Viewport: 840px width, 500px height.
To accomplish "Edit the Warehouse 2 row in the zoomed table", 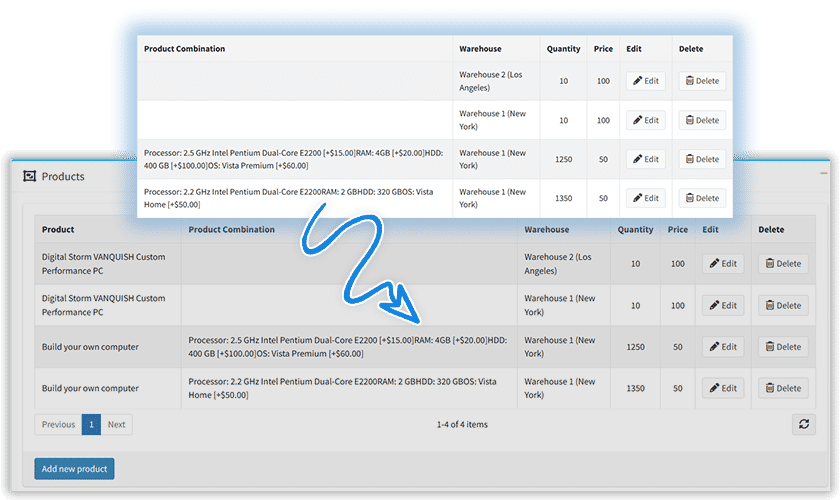I will (646, 81).
